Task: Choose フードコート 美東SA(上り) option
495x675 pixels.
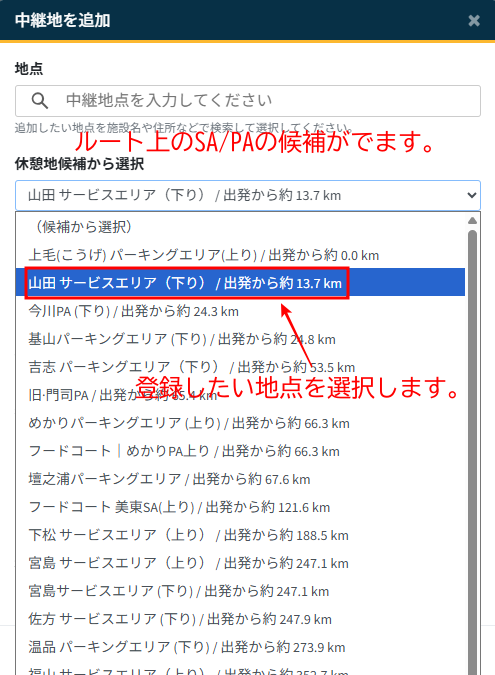Action: pos(240,507)
